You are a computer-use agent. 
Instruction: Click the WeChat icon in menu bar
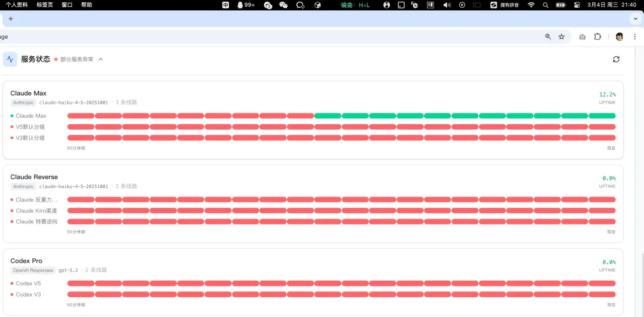(x=283, y=5)
